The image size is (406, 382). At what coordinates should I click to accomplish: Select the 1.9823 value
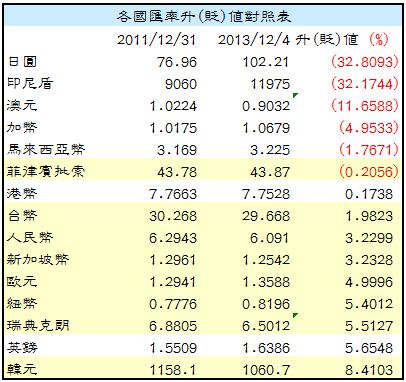pyautogui.click(x=369, y=216)
